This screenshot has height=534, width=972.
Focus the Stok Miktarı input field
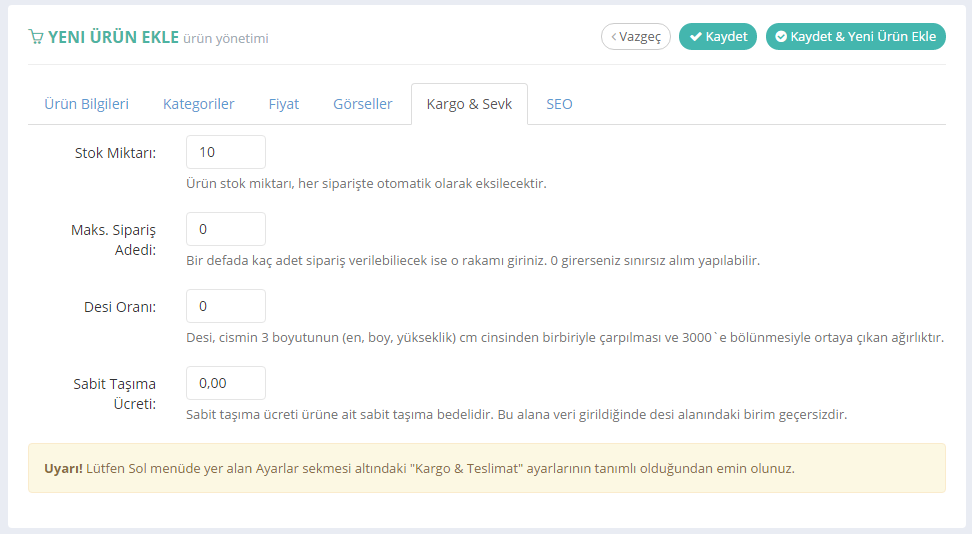(x=226, y=152)
